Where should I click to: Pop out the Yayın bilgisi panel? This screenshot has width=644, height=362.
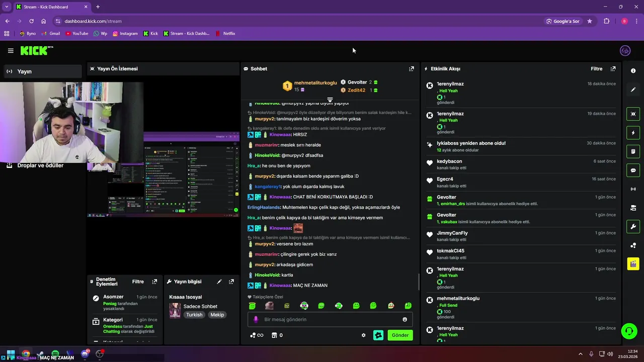(231, 282)
